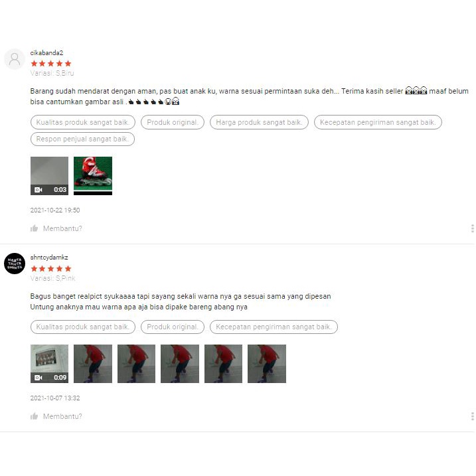Click the five-star rating of shntcydamkz

[51, 268]
